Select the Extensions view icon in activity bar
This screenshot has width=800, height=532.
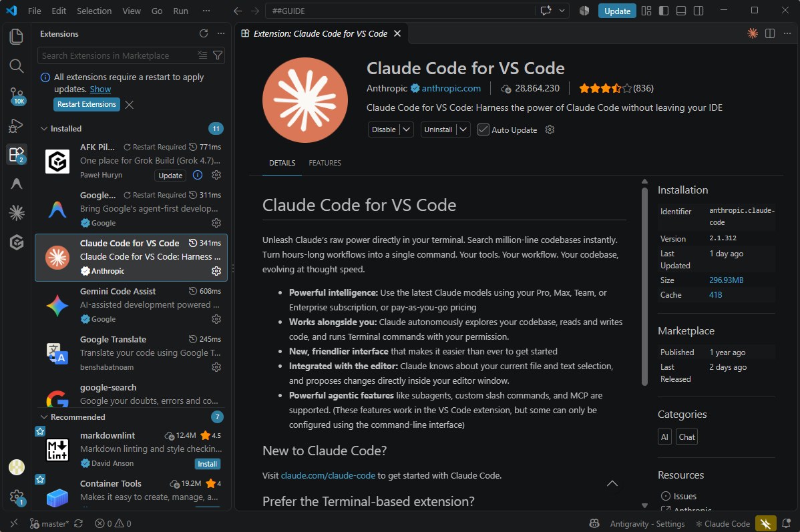[16, 154]
